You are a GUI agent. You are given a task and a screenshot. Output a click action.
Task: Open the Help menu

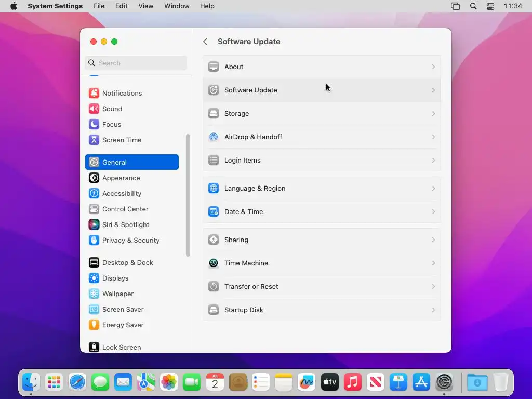click(x=207, y=6)
